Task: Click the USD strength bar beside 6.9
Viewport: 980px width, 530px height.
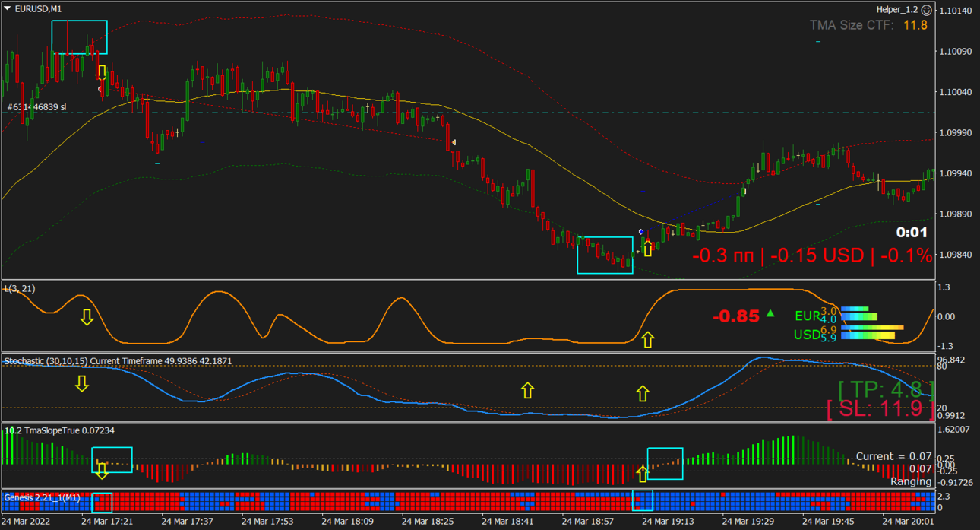Action: [x=872, y=328]
